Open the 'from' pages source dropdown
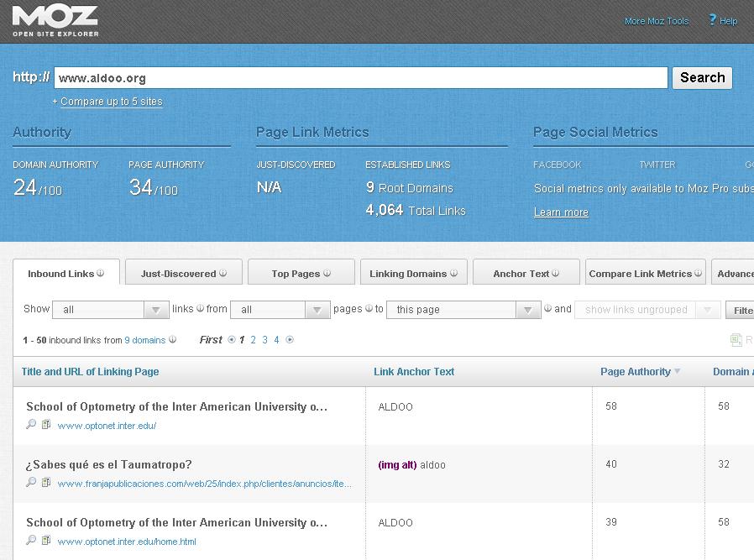Image resolution: width=754 pixels, height=560 pixels. click(280, 310)
